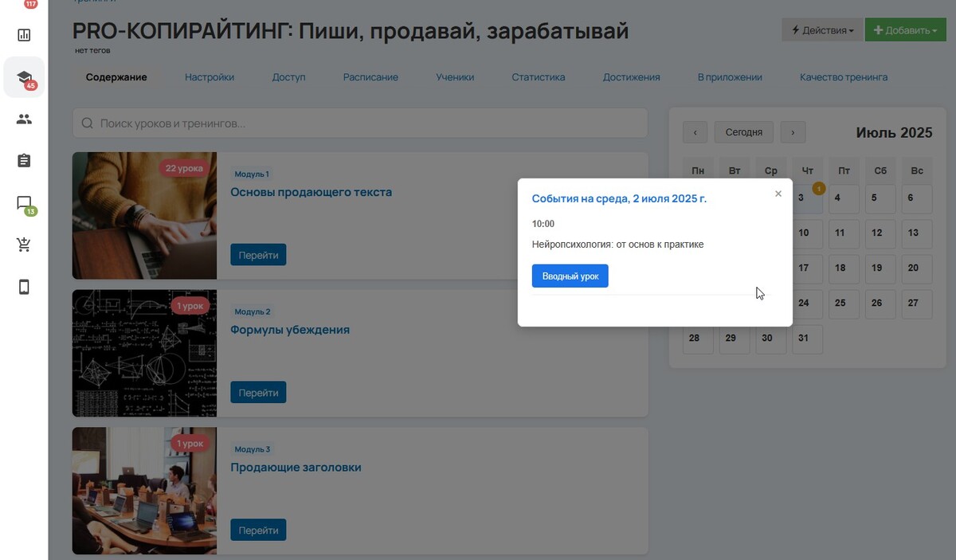956x560 pixels.
Task: Click the Вводный урок button
Action: coord(570,276)
